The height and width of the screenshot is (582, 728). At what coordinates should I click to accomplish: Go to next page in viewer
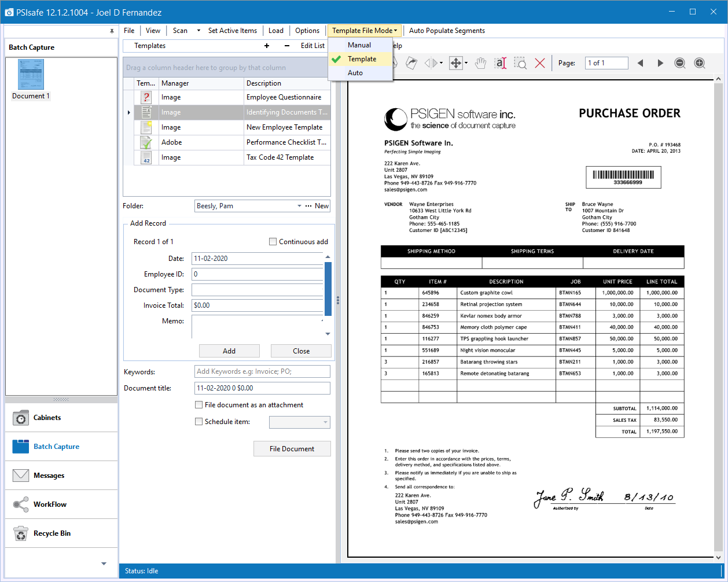660,63
